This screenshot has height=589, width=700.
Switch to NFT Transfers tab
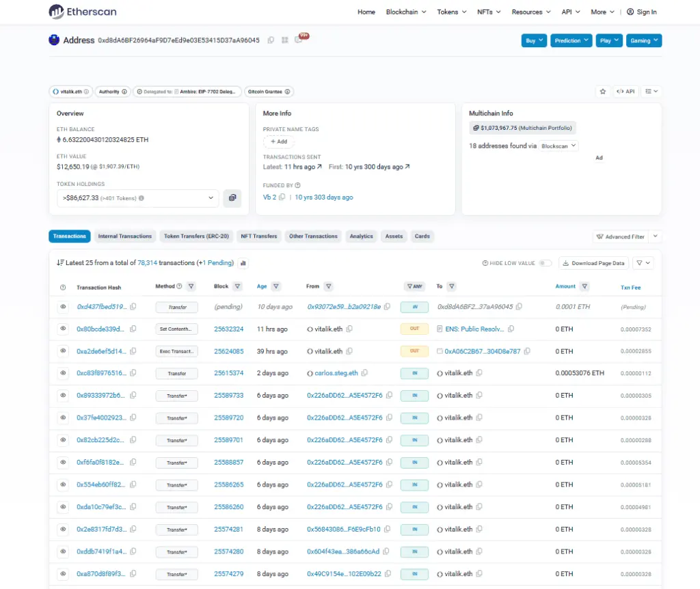[259, 236]
